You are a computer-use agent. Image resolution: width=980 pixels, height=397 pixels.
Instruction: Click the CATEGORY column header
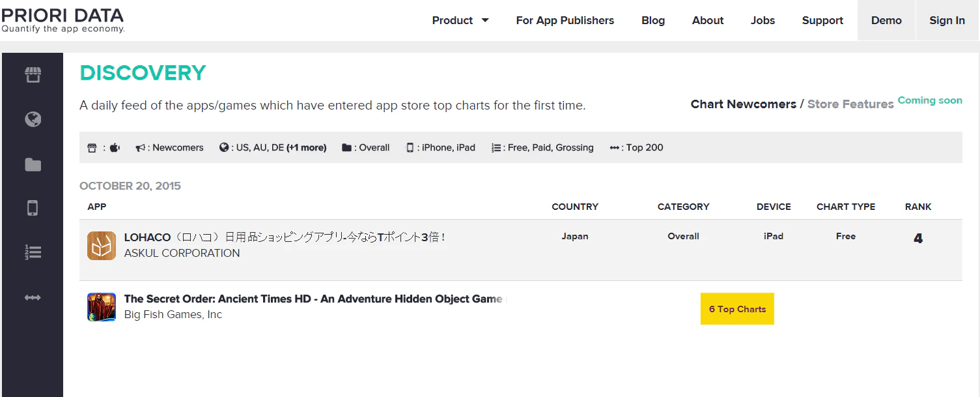683,207
